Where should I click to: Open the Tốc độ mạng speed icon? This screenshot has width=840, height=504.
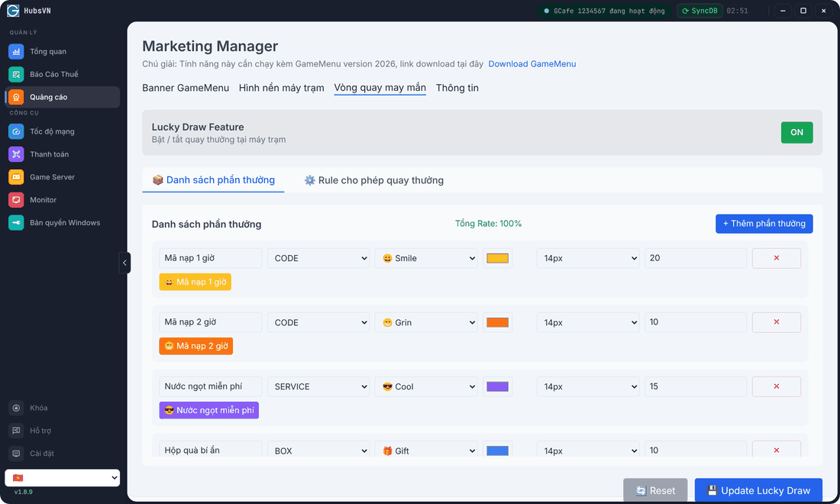16,131
